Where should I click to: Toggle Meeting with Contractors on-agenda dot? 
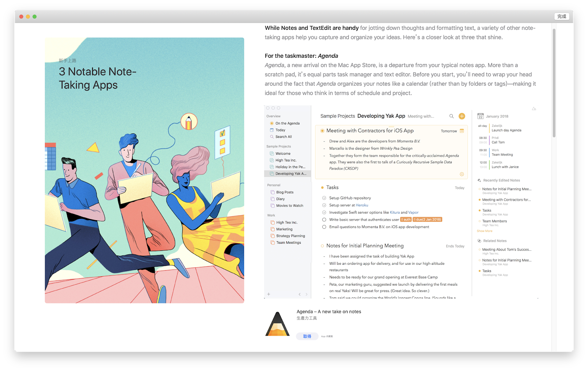tap(322, 131)
